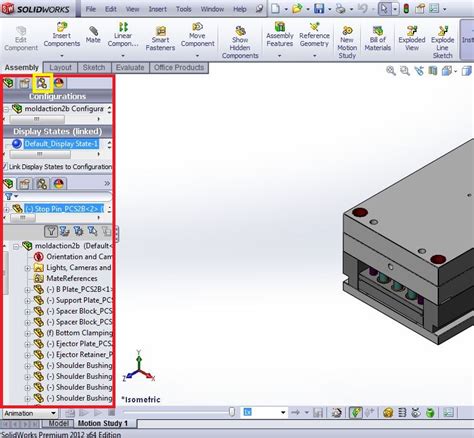
Task: Click the Section View icon
Action: (x=433, y=71)
